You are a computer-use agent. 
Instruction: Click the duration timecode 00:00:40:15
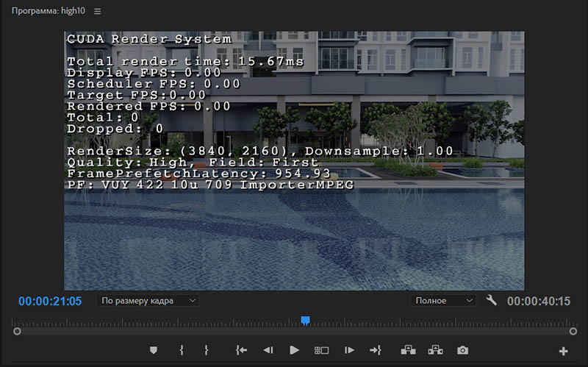click(539, 301)
